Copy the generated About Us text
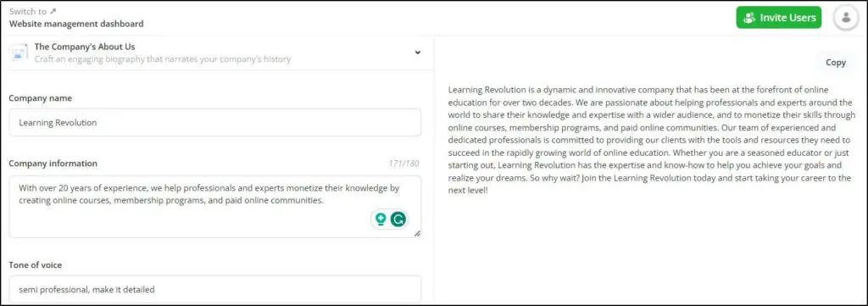This screenshot has height=306, width=868. tap(835, 63)
